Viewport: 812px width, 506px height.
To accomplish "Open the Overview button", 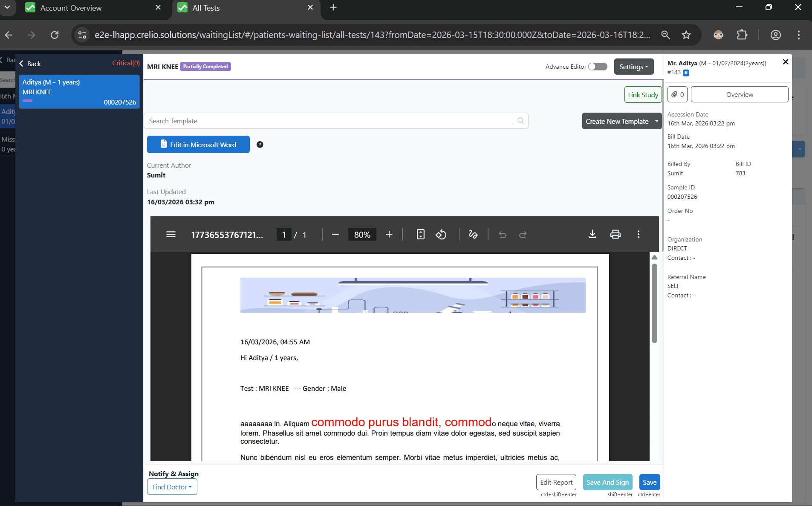I will click(x=740, y=94).
